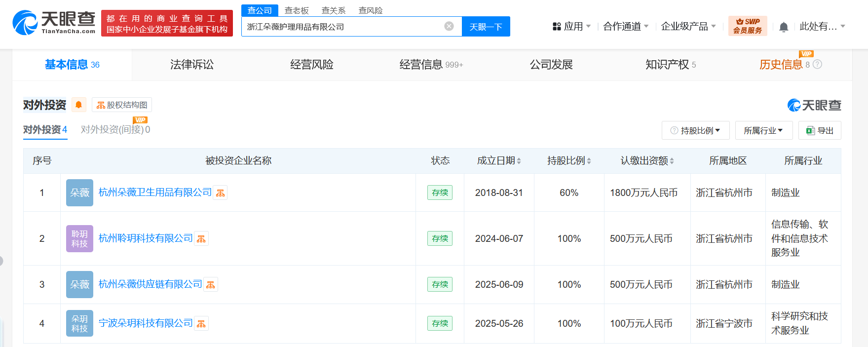Expand the 合作通道 menu

[626, 26]
